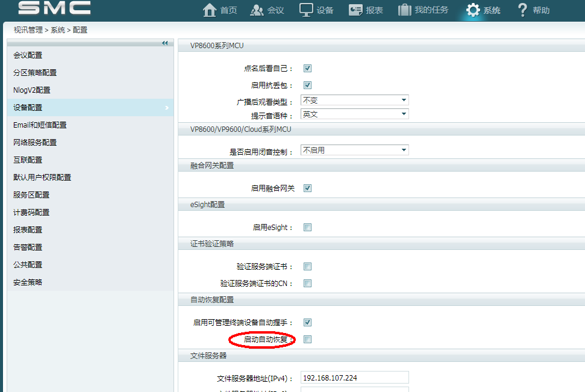This screenshot has width=585, height=392.
Task: Toggle the 点名后看自己 checkbox
Action: pos(307,69)
